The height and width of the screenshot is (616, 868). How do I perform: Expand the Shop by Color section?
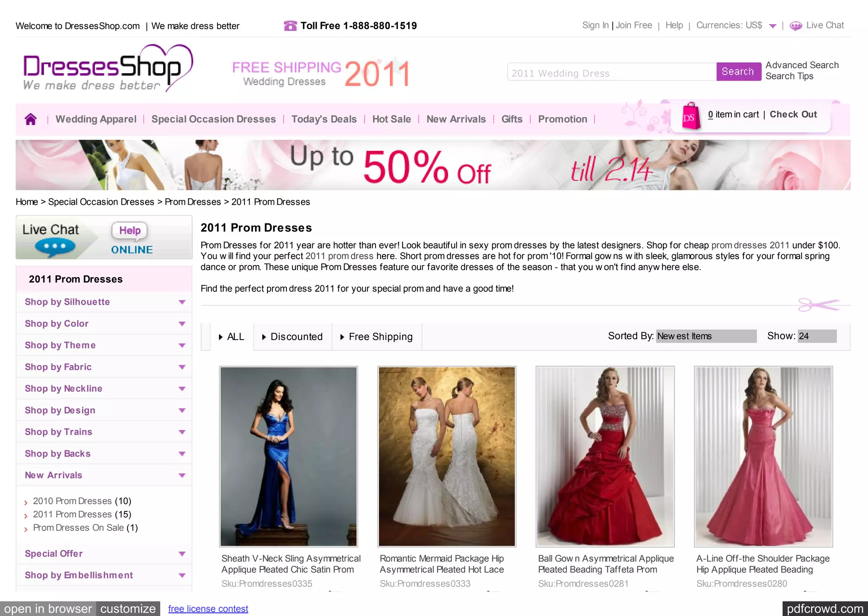pyautogui.click(x=104, y=323)
